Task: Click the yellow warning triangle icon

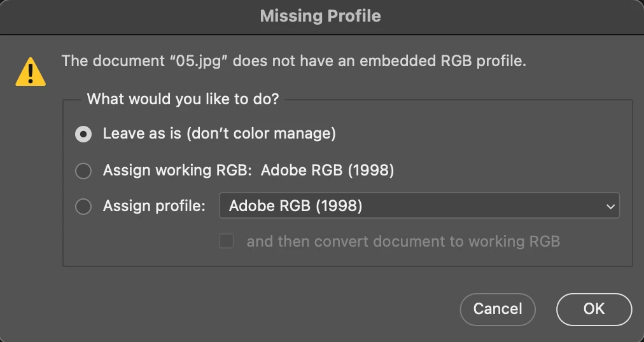Action: point(31,71)
